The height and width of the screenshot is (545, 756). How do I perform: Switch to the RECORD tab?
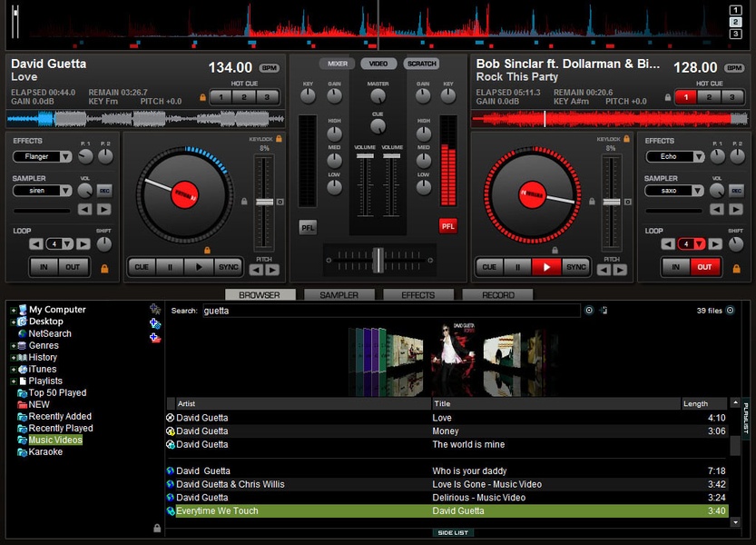click(497, 295)
